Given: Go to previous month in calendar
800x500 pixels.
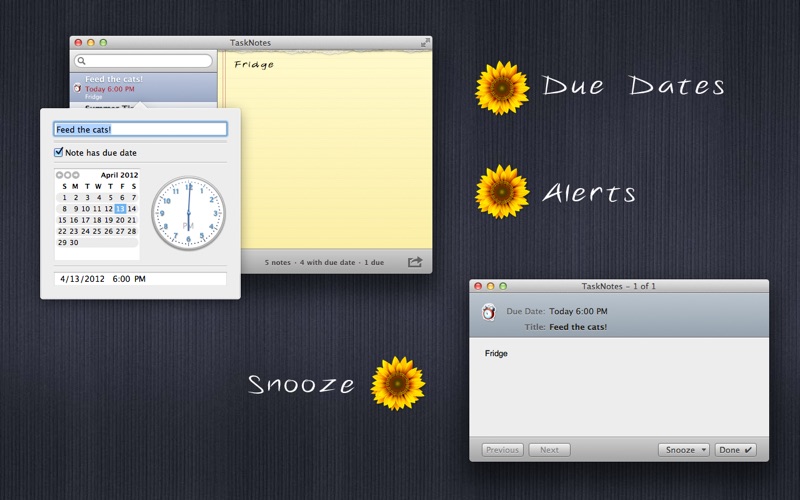Looking at the screenshot, I should pos(59,175).
